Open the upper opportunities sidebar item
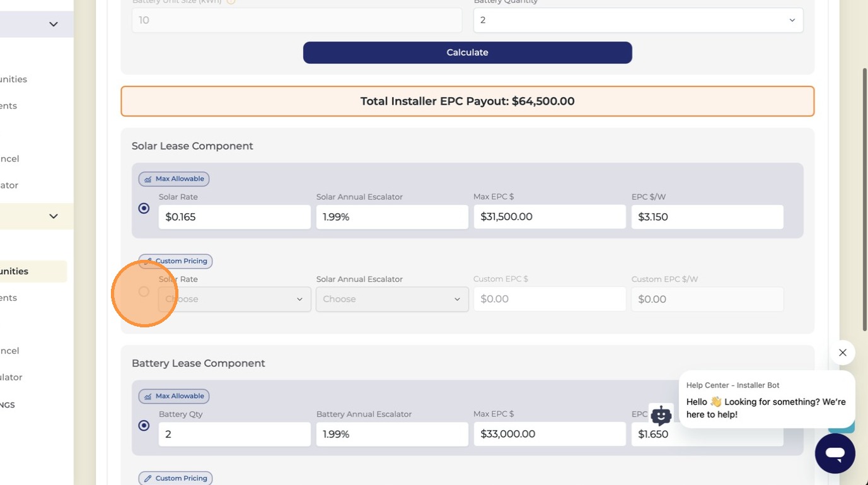Screen dimensions: 868x485 pos(14,79)
